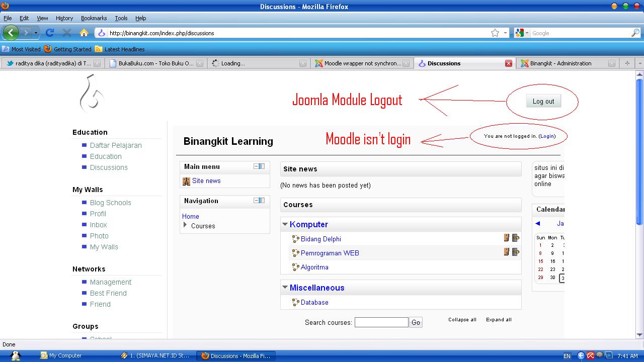Reload the current page
Screen dimensions: 644x362
coord(50,33)
